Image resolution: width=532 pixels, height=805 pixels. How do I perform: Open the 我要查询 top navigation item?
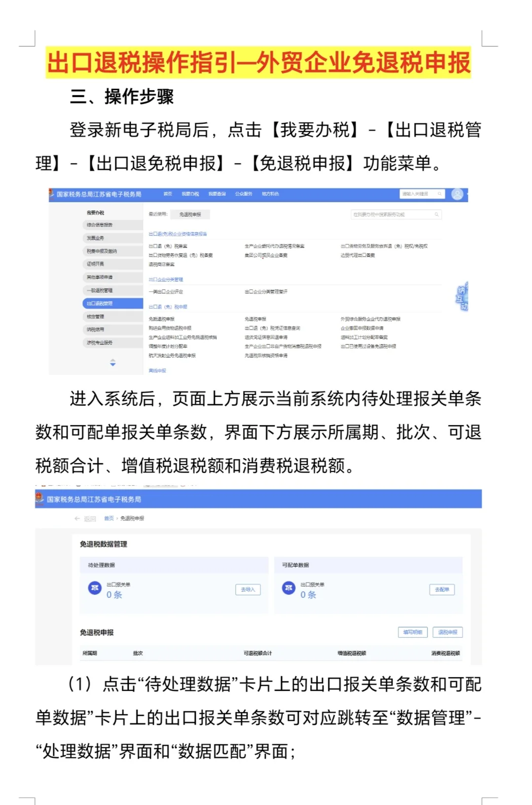click(x=217, y=194)
